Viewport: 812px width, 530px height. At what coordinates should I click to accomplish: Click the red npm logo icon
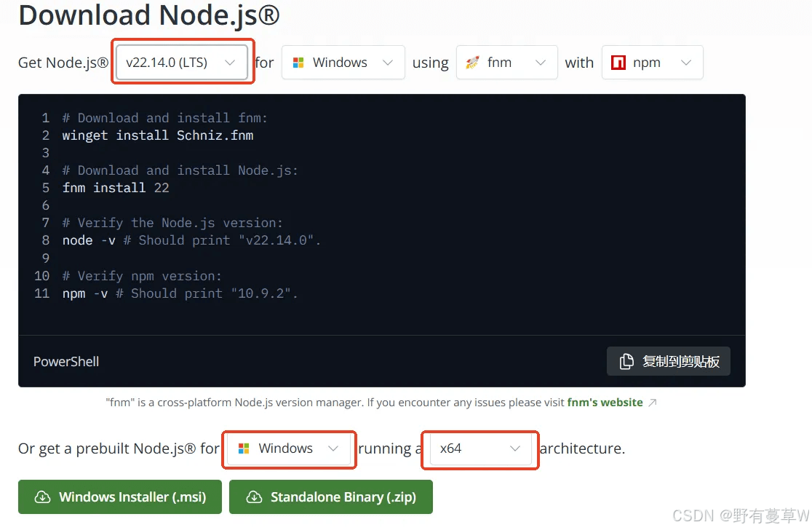point(618,63)
